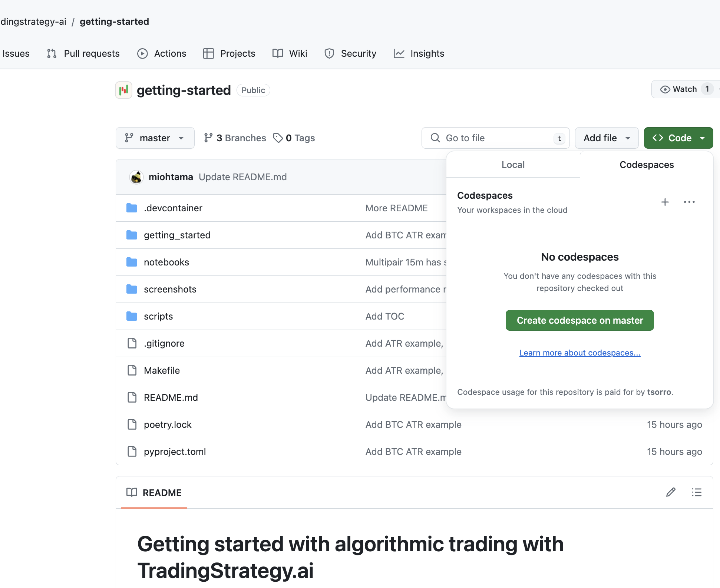Click Create codespace on master button
Viewport: 720px width, 588px height.
[579, 320]
